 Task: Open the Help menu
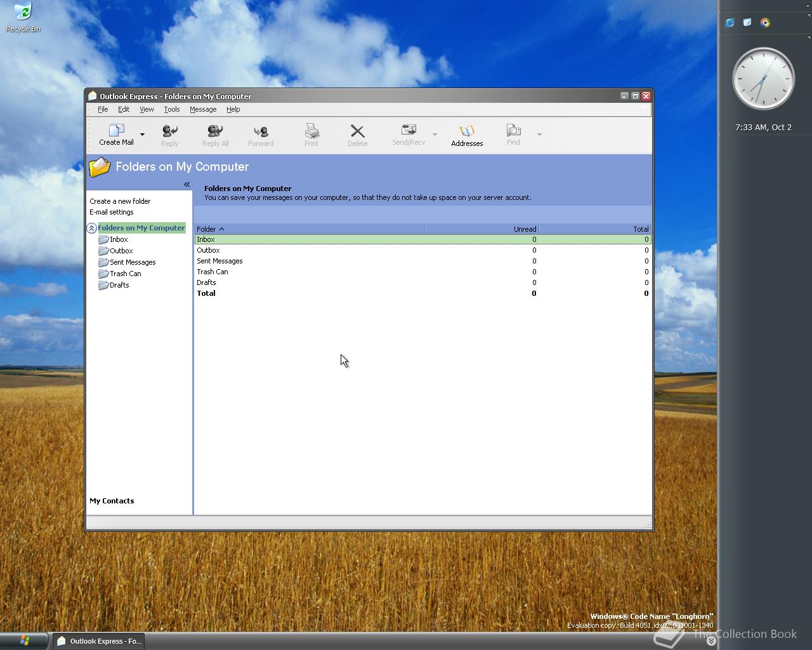pos(233,109)
